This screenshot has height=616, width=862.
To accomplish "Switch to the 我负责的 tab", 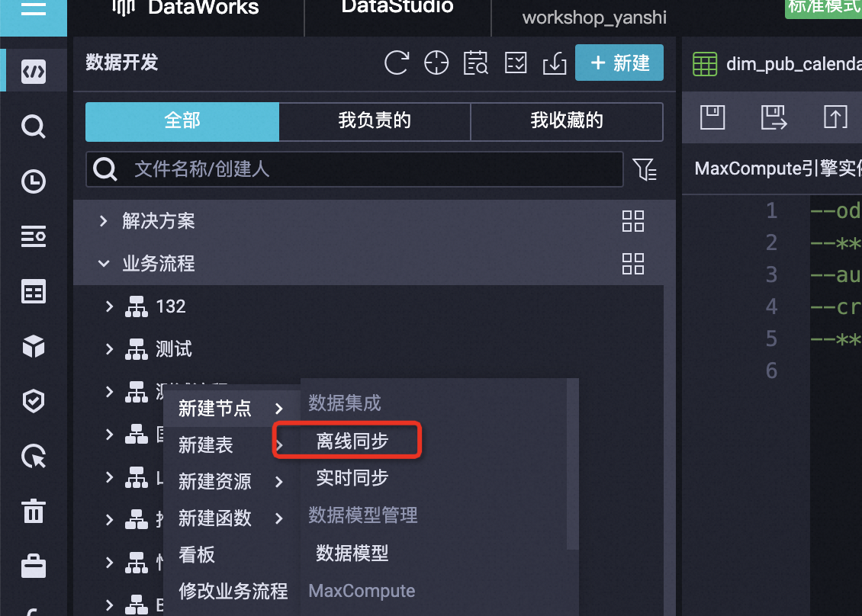I will click(375, 121).
